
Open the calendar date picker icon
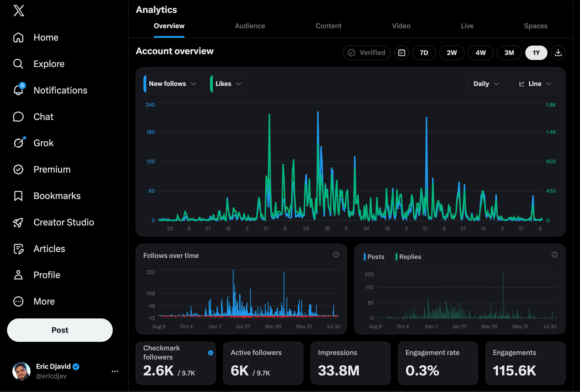(402, 53)
